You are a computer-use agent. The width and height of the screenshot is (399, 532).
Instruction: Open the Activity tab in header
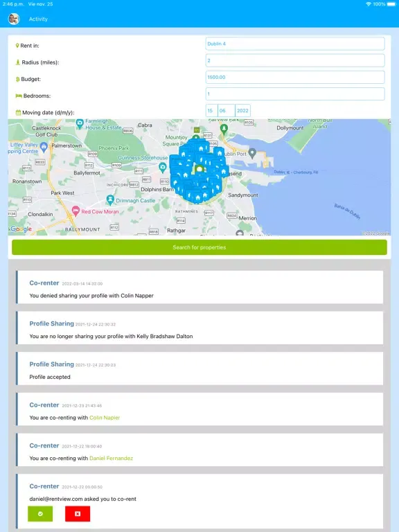coord(38,19)
